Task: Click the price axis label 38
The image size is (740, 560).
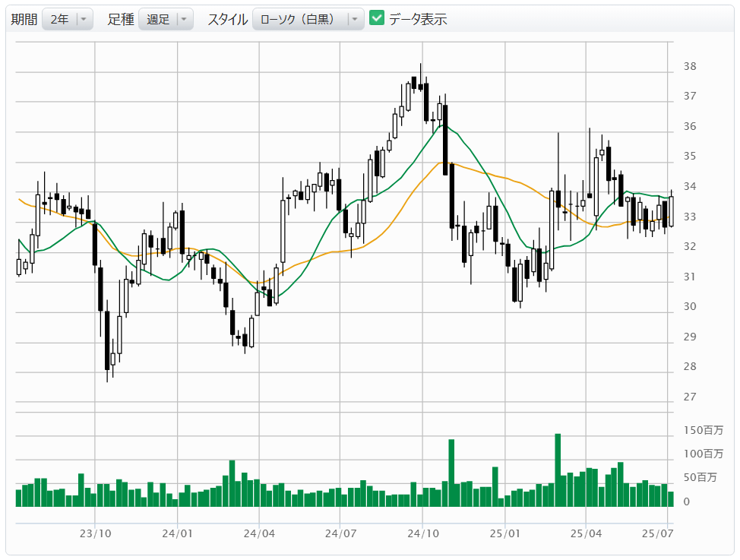Action: pos(690,67)
